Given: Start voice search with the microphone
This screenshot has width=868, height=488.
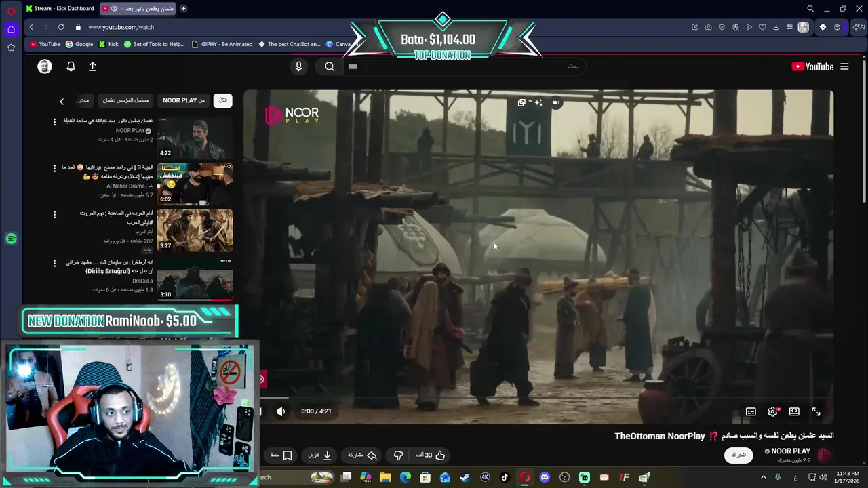Looking at the screenshot, I should (x=298, y=66).
